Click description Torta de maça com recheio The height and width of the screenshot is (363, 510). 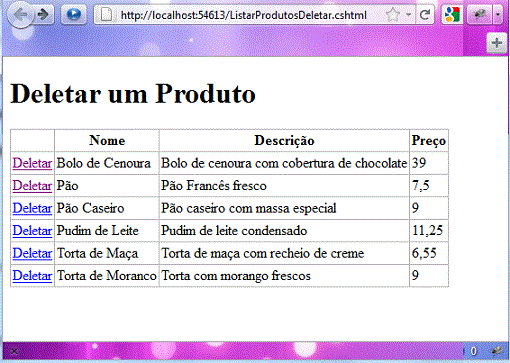pyautogui.click(x=263, y=253)
